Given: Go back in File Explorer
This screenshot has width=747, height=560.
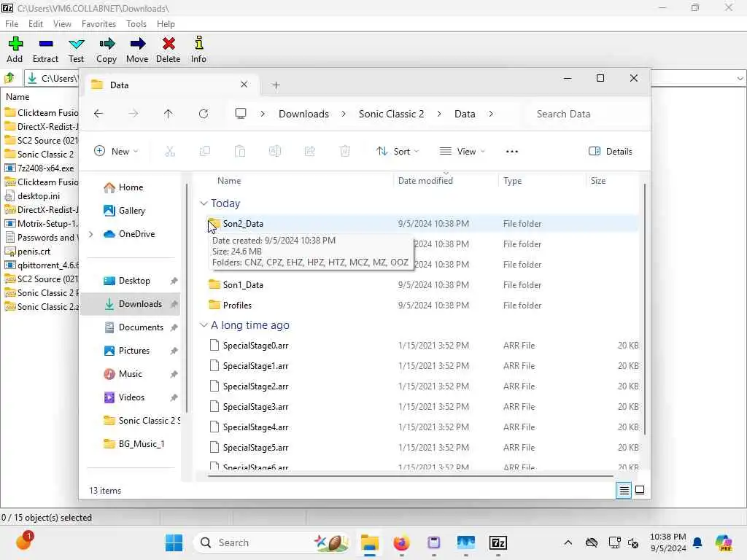Looking at the screenshot, I should point(98,114).
